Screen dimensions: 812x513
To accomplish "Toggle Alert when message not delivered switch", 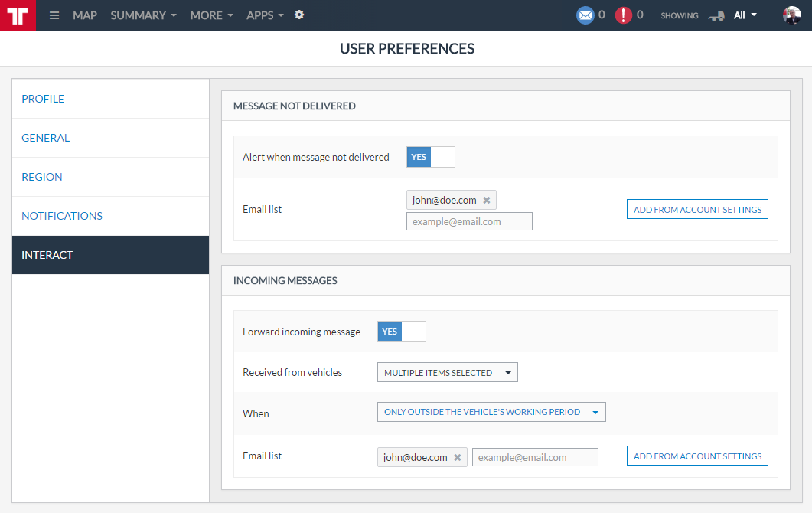I will (431, 157).
